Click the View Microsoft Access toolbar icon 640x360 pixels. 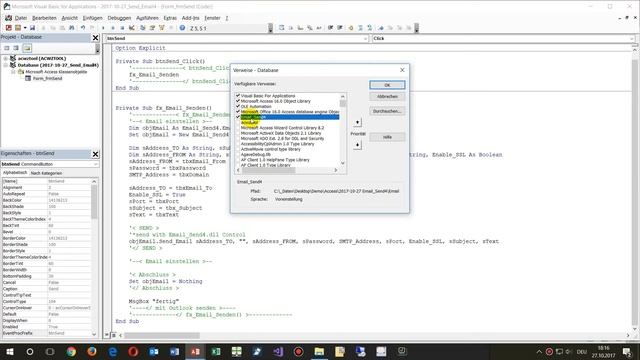pyautogui.click(x=8, y=28)
